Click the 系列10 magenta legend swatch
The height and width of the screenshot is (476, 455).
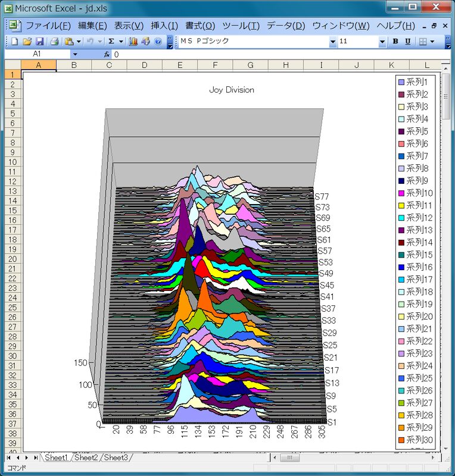point(401,193)
